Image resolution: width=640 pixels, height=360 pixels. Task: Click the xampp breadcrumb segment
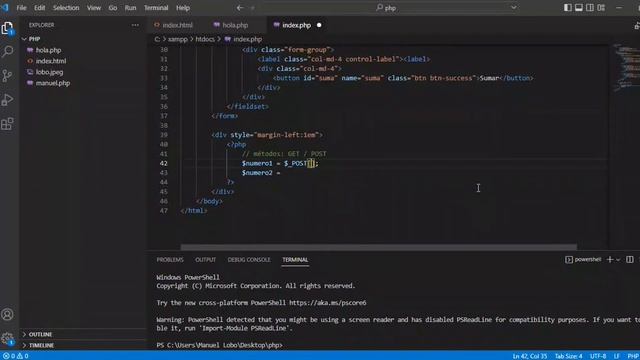pyautogui.click(x=178, y=39)
